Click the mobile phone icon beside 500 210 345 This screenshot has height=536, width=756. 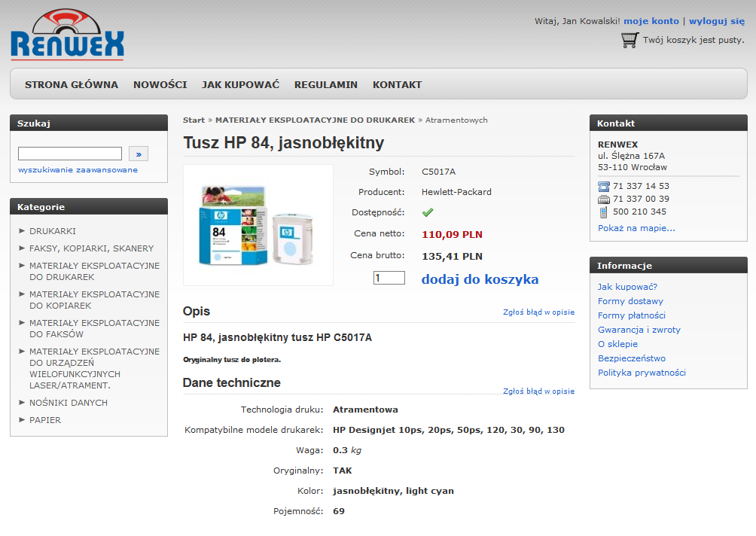[603, 212]
